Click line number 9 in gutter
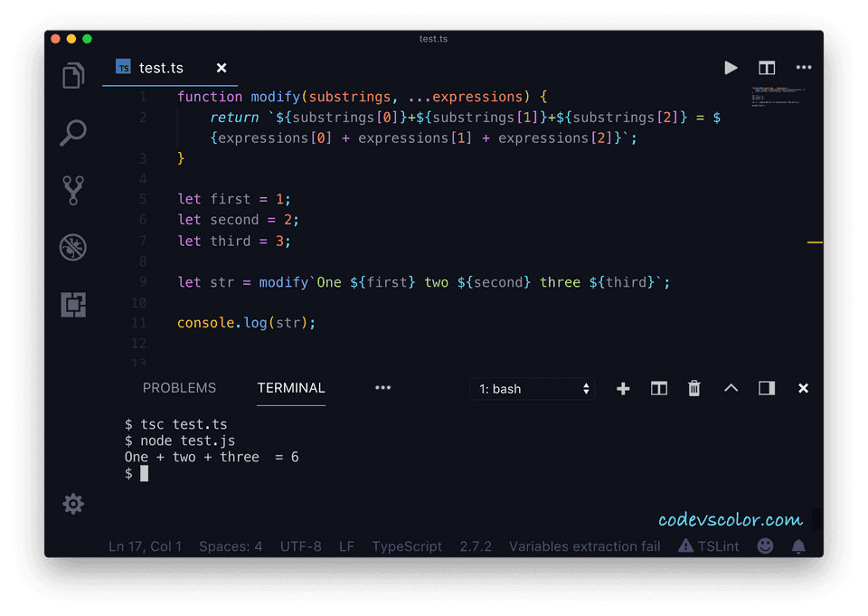This screenshot has width=868, height=616. [x=143, y=282]
